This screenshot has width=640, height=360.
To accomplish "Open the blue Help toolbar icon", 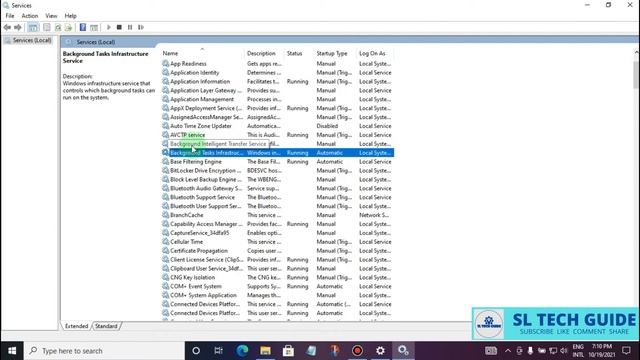I will tap(83, 27).
